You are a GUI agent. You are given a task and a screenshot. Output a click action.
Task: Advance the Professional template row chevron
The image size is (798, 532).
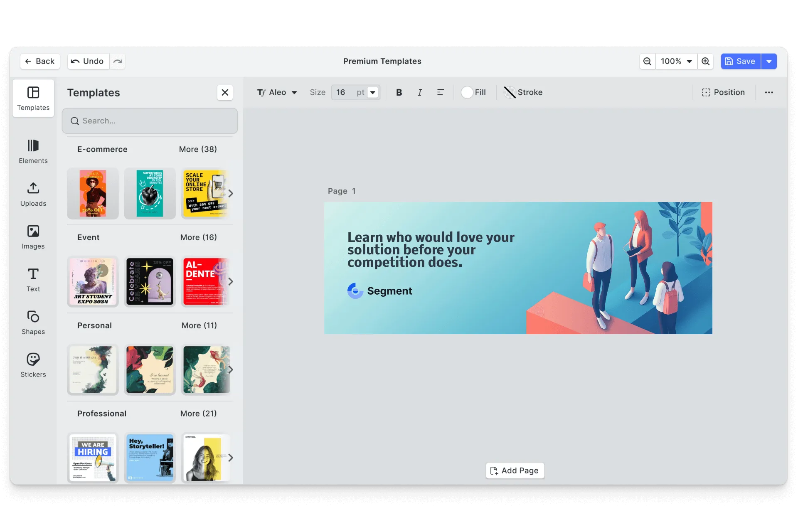coord(231,458)
